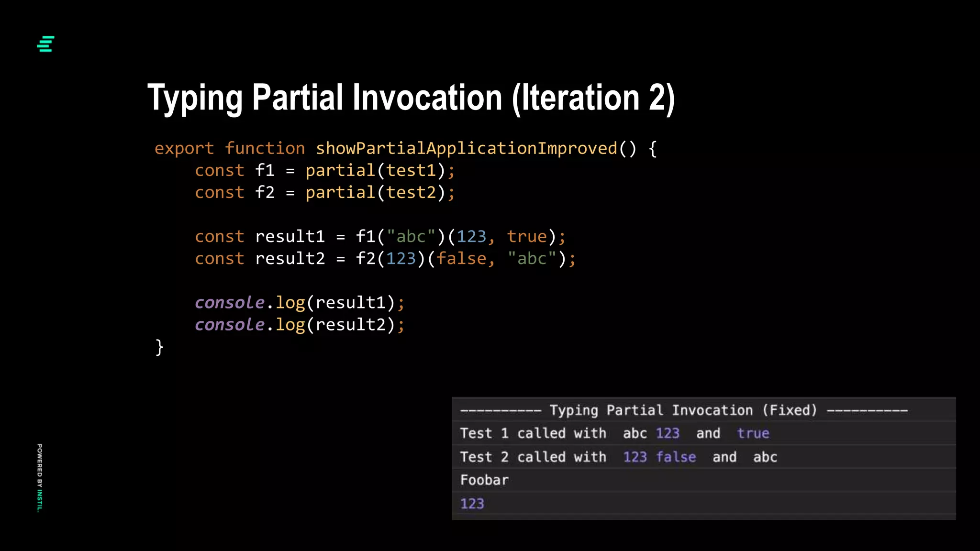
Task: Click the closing curly brace of function
Action: pyautogui.click(x=159, y=347)
